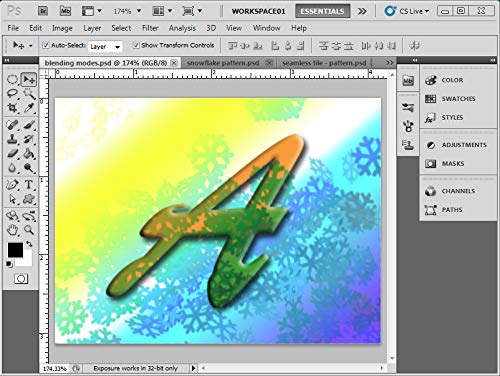Expand the CS Live dropdown

point(407,11)
